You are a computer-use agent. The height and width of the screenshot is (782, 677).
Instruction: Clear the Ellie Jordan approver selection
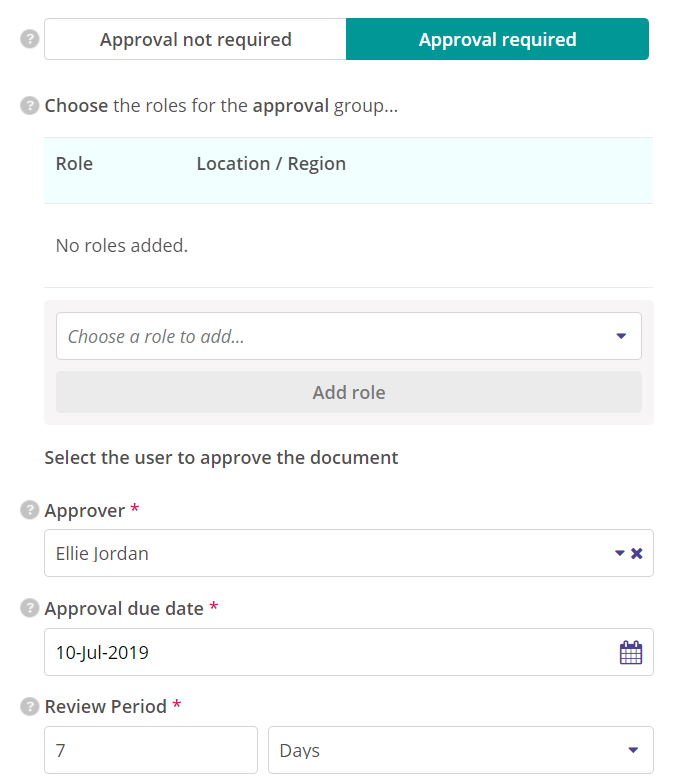637,553
